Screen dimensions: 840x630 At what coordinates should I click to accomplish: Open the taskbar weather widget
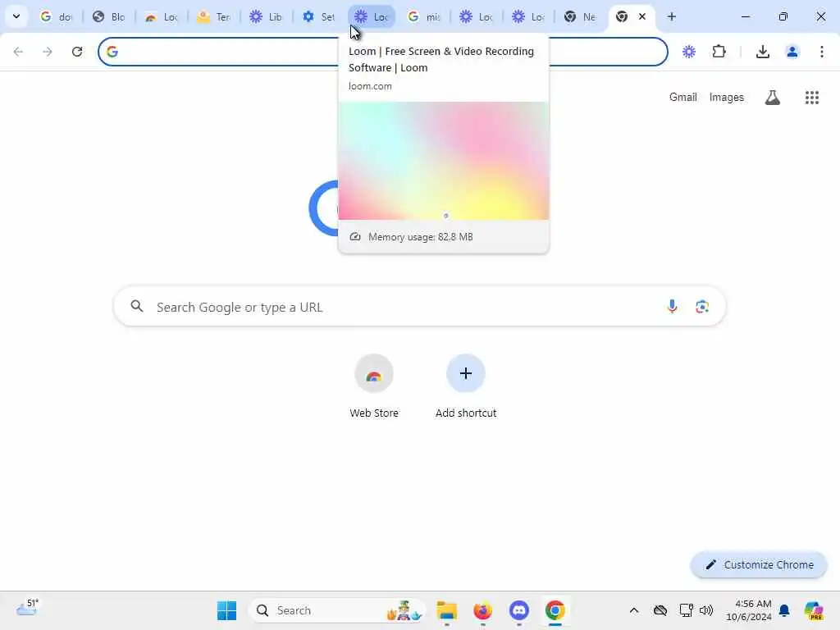click(x=27, y=609)
